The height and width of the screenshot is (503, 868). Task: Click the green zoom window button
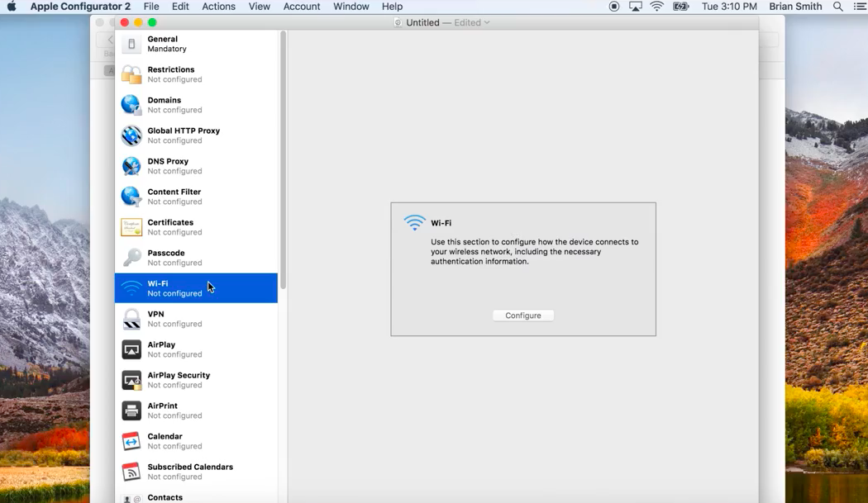(152, 22)
